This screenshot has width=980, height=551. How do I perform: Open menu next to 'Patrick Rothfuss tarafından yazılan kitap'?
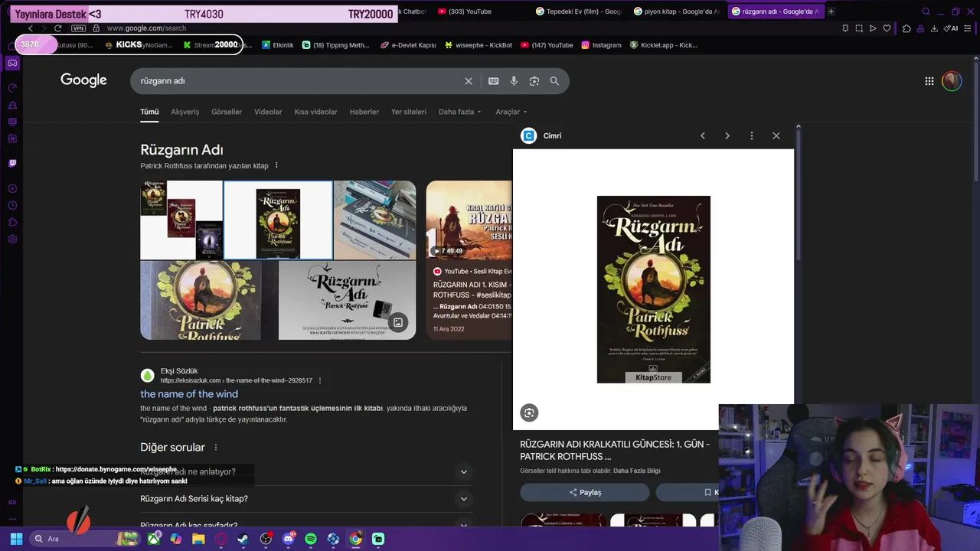276,165
